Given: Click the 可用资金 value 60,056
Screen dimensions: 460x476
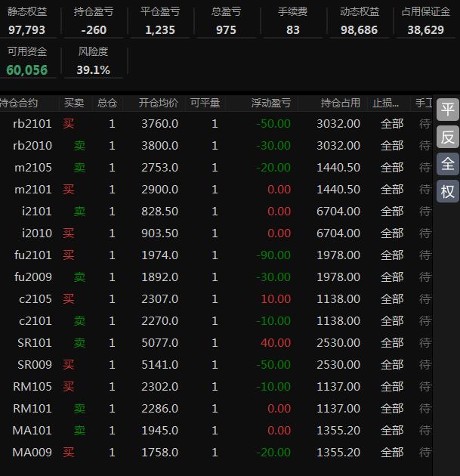Looking at the screenshot, I should 27,70.
